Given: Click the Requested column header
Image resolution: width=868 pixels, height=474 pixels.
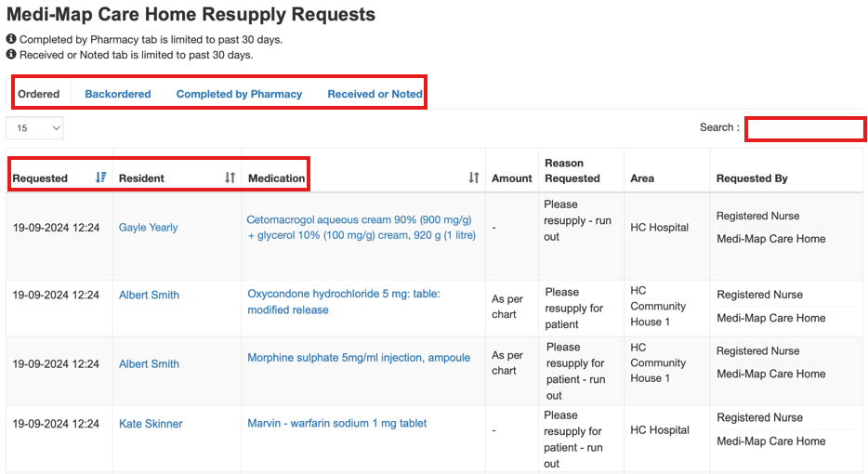Looking at the screenshot, I should tap(41, 178).
